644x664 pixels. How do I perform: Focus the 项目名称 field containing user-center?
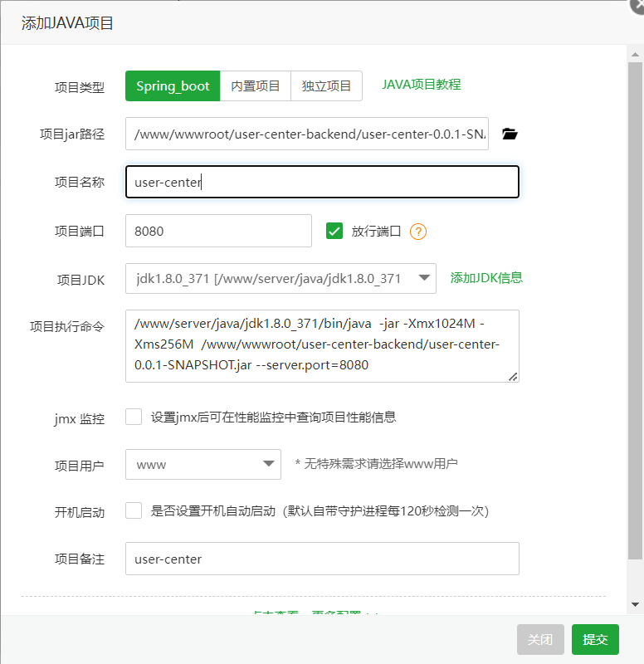(x=322, y=182)
